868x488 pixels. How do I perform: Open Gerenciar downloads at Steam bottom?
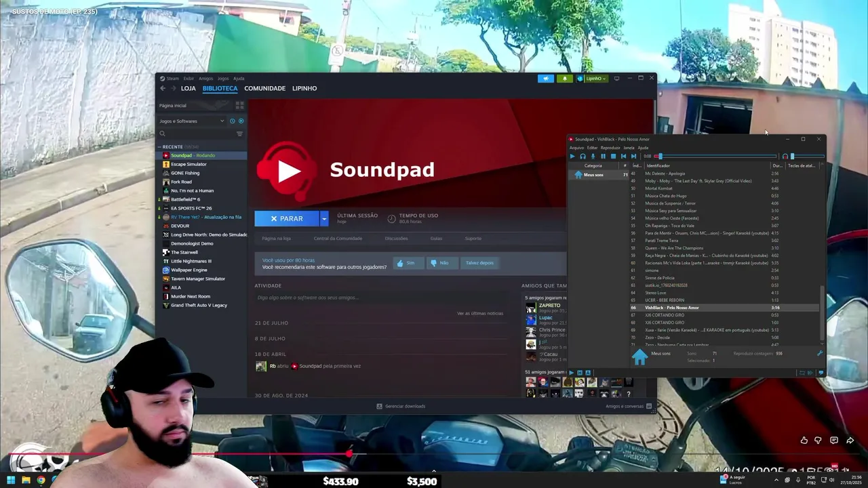click(x=401, y=406)
